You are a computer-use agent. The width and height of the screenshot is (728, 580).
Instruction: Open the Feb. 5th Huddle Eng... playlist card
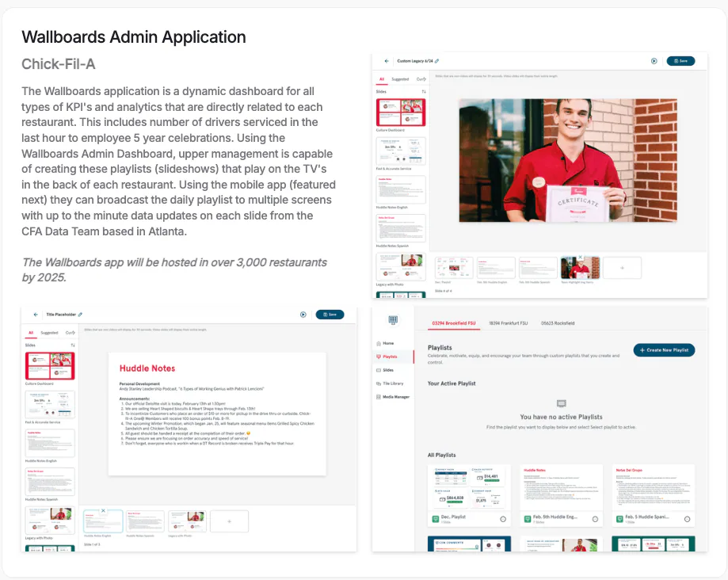click(x=562, y=495)
